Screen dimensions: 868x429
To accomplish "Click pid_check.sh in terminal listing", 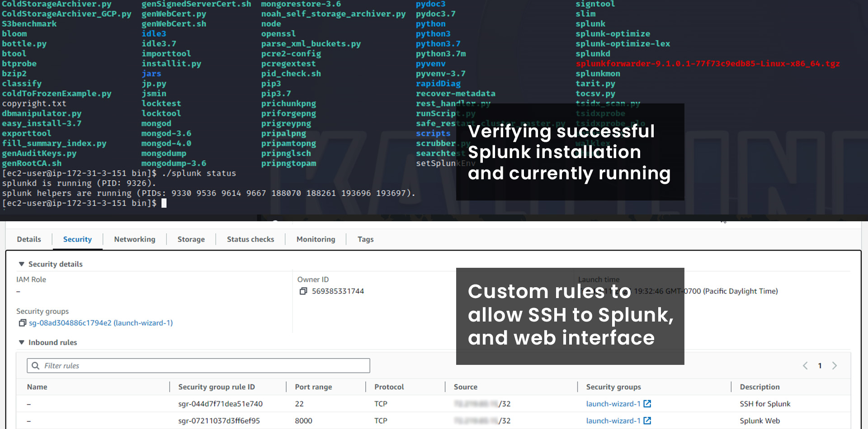I will [291, 74].
